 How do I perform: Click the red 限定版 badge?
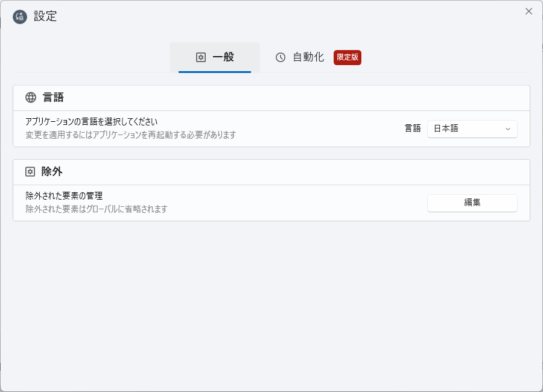tap(348, 57)
